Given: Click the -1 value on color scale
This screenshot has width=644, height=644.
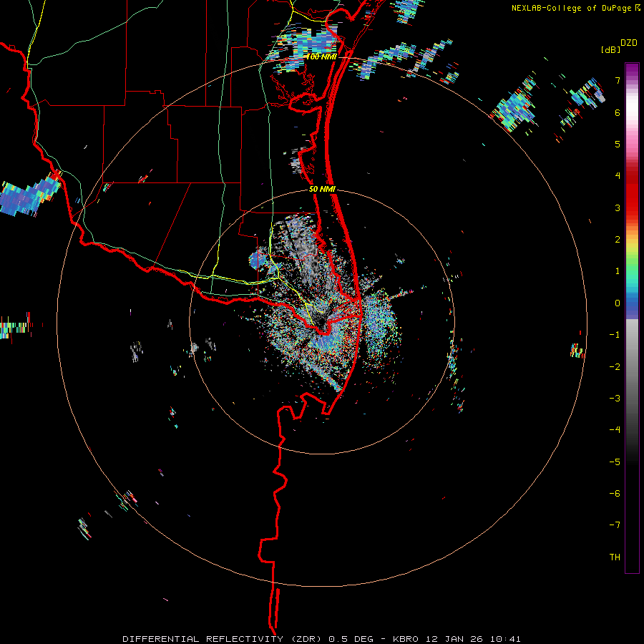Looking at the screenshot, I should click(x=615, y=335).
